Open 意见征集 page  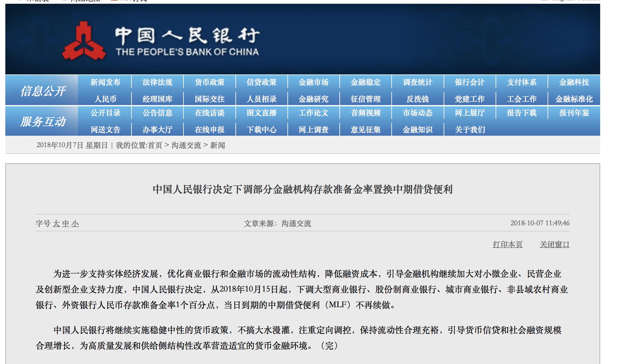366,129
